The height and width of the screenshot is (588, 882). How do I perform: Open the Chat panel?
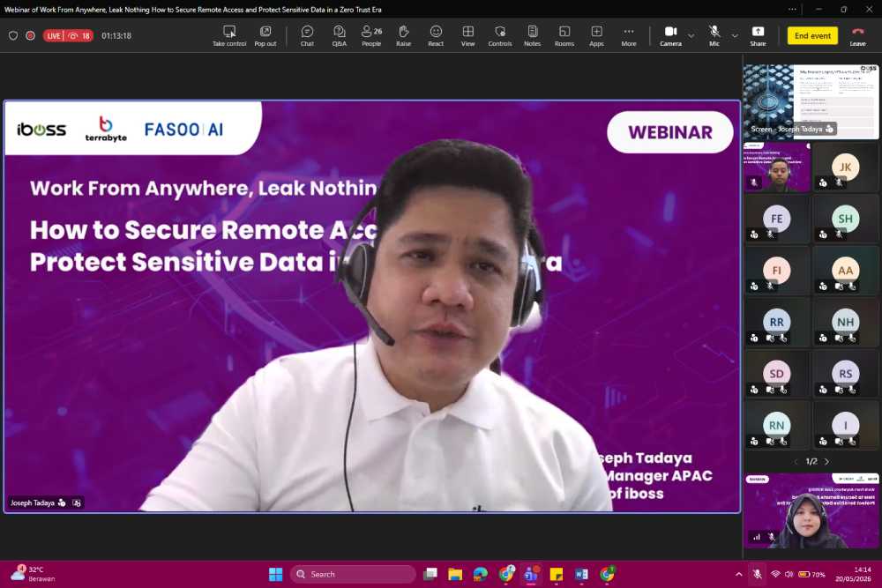[307, 36]
